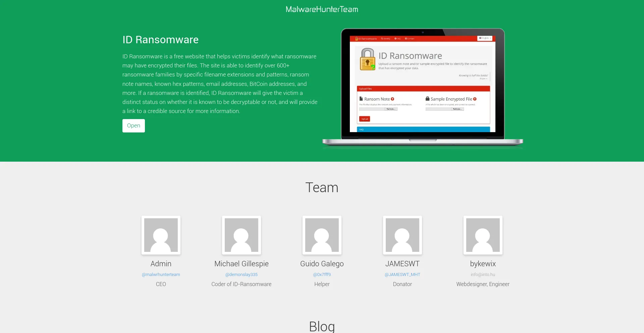Click the padlock icon in laptop screenshot
This screenshot has width=644, height=333.
pos(368,59)
